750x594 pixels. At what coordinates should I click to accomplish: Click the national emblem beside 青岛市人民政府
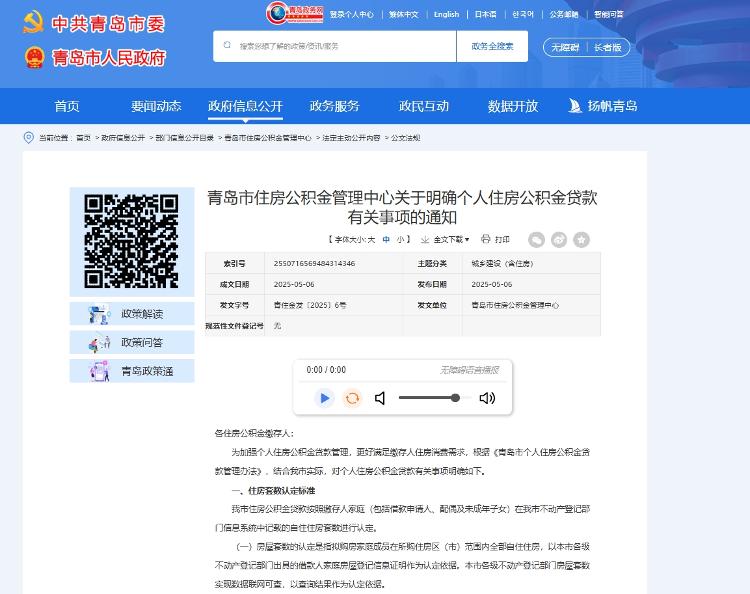coord(34,57)
